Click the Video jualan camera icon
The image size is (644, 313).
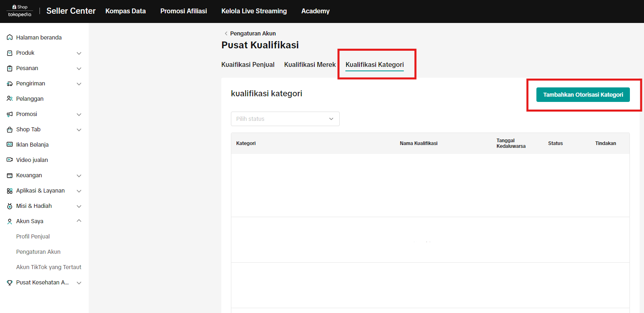click(10, 160)
